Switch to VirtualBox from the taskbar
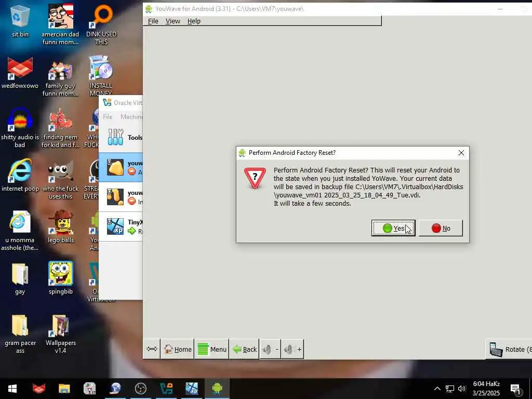The width and height of the screenshot is (532, 399). (x=166, y=389)
